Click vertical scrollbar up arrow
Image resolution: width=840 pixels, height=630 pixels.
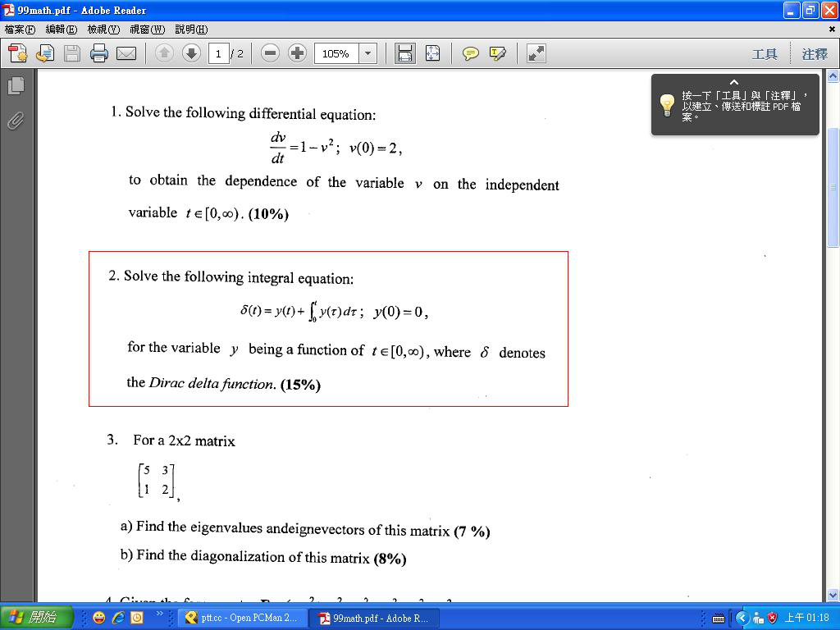tap(833, 76)
